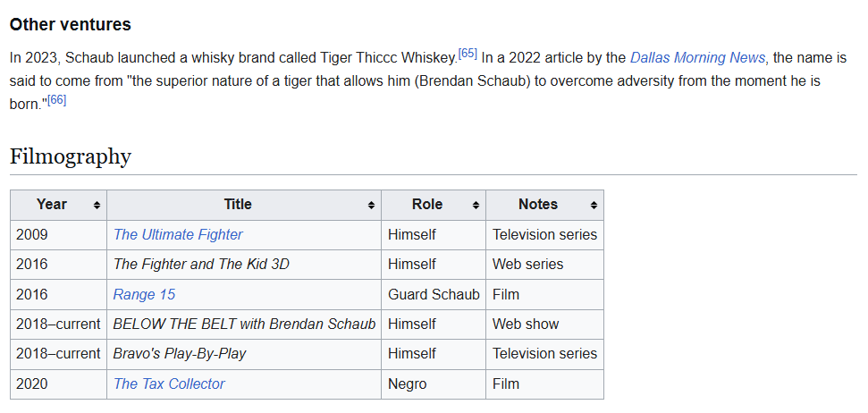
Task: Select The Fighter and The Kid 3D cell
Action: click(x=244, y=265)
